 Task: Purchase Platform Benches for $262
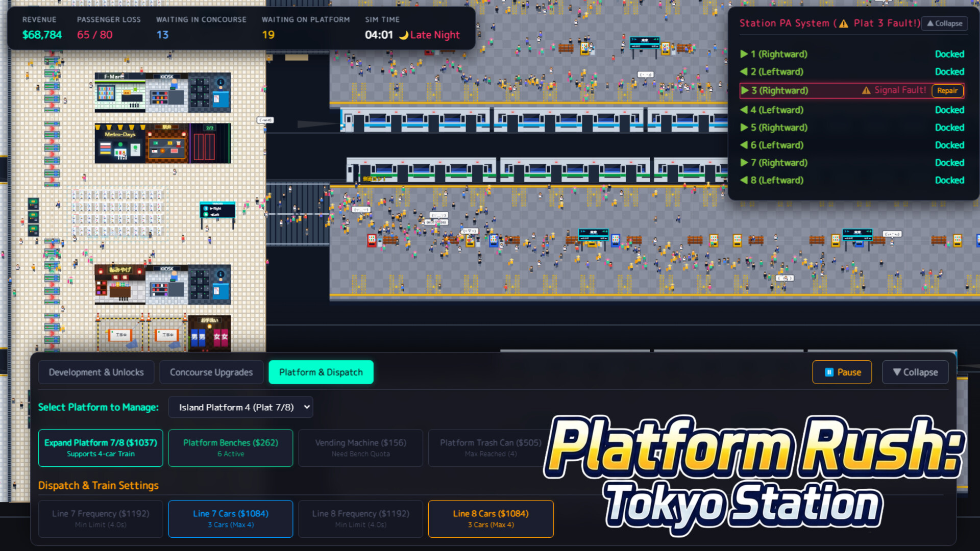coord(231,448)
